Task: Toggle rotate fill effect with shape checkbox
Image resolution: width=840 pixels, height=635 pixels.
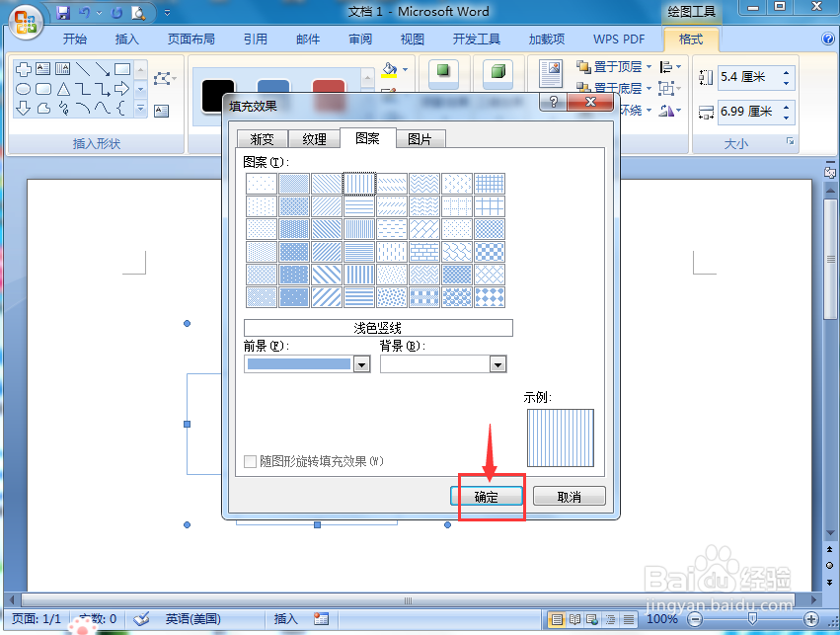Action: [x=250, y=461]
